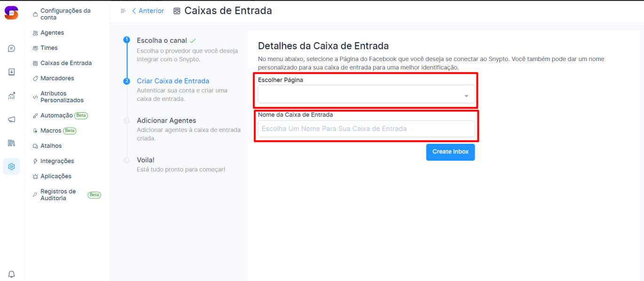The height and width of the screenshot is (281, 644).
Task: Open Configurações da conta menu item
Action: coord(66,14)
